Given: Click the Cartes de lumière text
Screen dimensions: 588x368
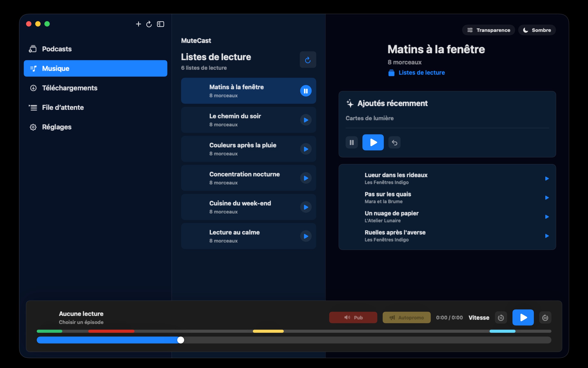Looking at the screenshot, I should click(370, 118).
